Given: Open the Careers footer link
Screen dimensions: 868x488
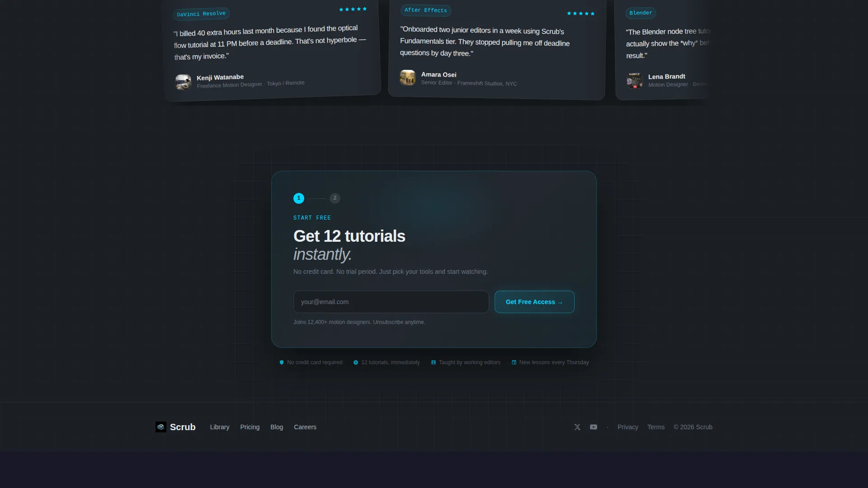Looking at the screenshot, I should coord(305,427).
